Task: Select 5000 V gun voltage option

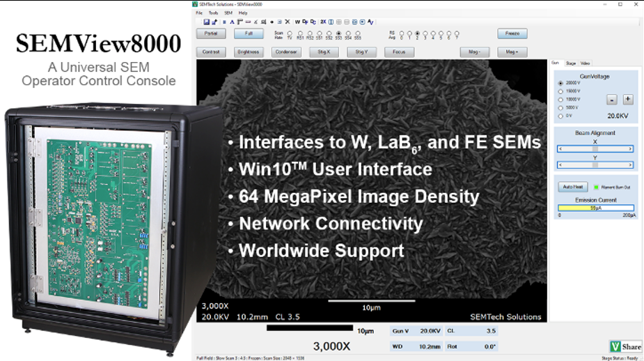Action: tap(560, 108)
